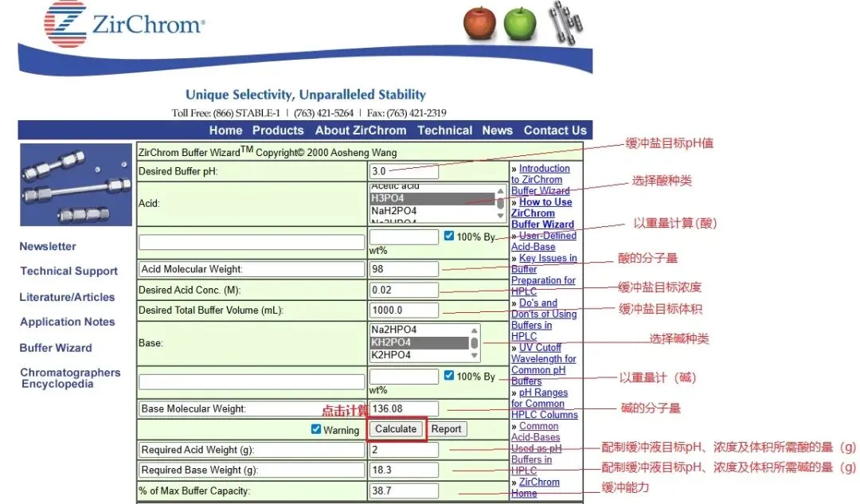The width and height of the screenshot is (860, 504).
Task: Open Do's and Don'ts of Using Buffers link
Action: (544, 320)
